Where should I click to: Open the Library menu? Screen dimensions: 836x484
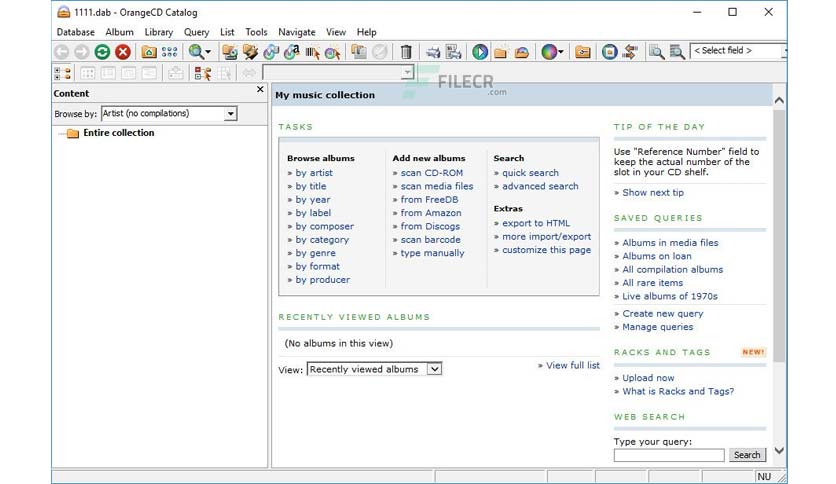point(159,32)
